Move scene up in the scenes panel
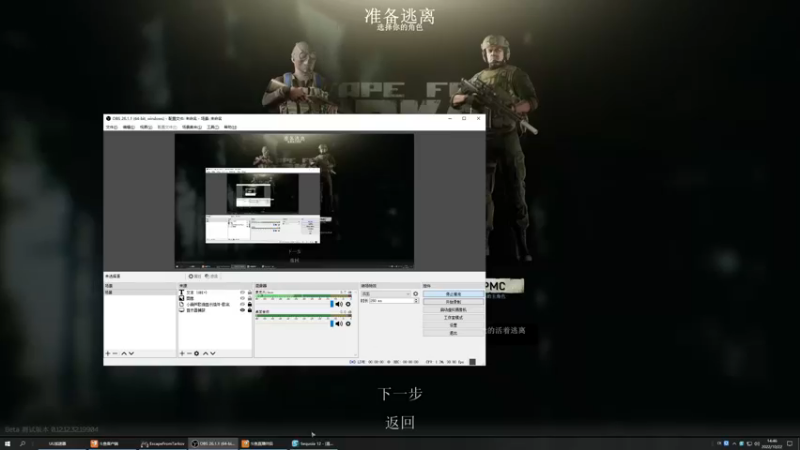This screenshot has width=800, height=450. click(123, 353)
